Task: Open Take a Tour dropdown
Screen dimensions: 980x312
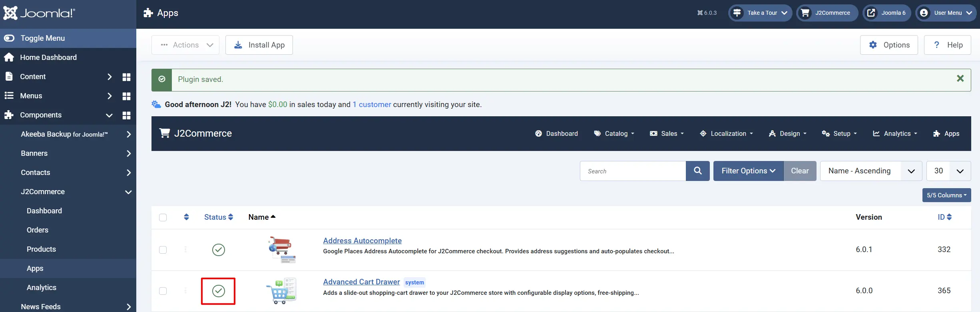Action: click(760, 13)
